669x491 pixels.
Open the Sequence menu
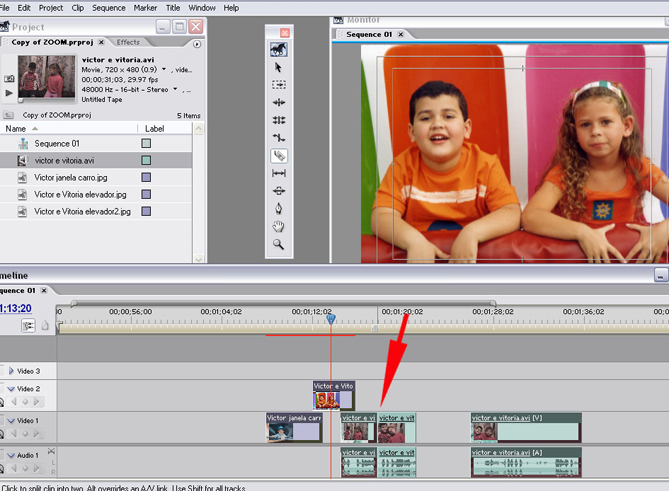coord(108,7)
